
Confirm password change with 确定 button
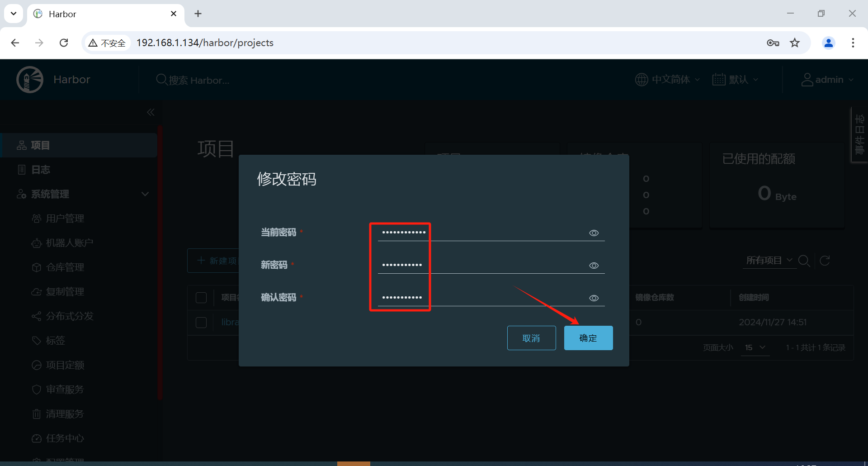click(588, 338)
